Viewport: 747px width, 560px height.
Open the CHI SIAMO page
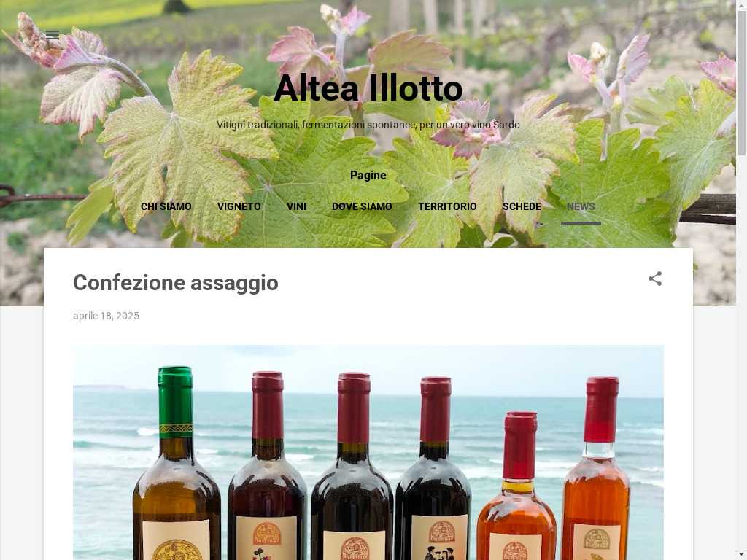166,206
